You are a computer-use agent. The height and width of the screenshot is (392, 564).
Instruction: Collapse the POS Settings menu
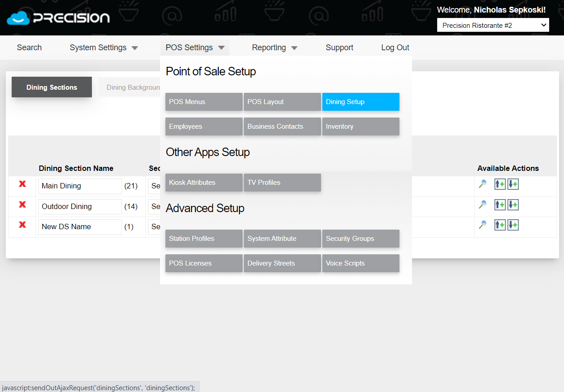(195, 48)
